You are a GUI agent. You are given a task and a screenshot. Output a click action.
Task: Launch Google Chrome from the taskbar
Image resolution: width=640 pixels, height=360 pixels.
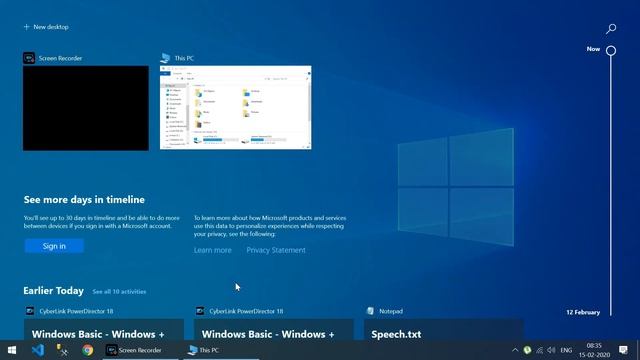[x=87, y=350]
